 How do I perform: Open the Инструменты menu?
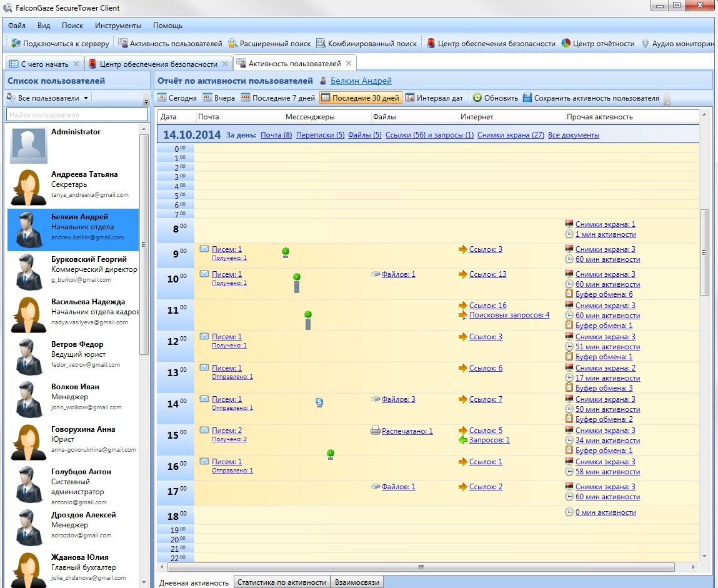(117, 26)
